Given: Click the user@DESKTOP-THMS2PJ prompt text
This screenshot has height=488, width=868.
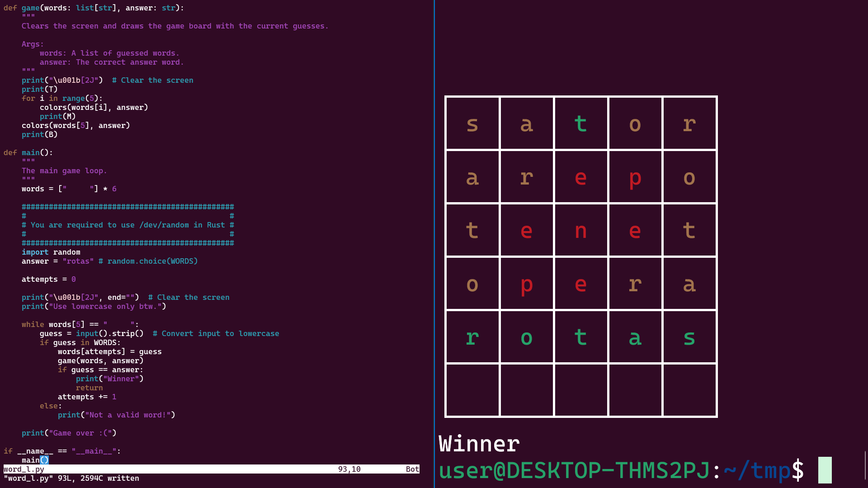Looking at the screenshot, I should click(574, 470).
